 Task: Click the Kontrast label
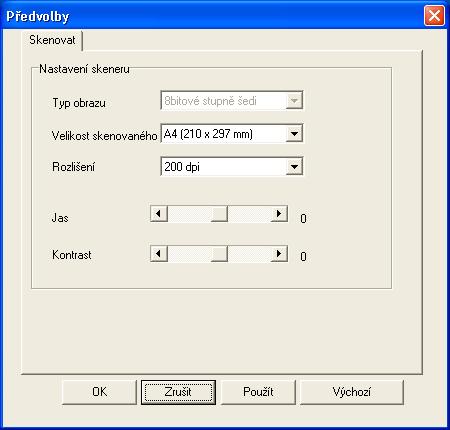click(72, 255)
